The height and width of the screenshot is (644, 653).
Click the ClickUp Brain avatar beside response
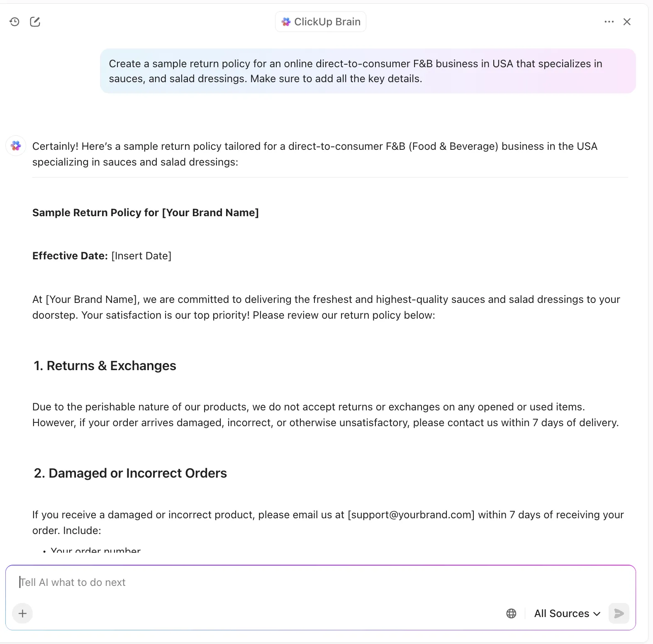[16, 146]
